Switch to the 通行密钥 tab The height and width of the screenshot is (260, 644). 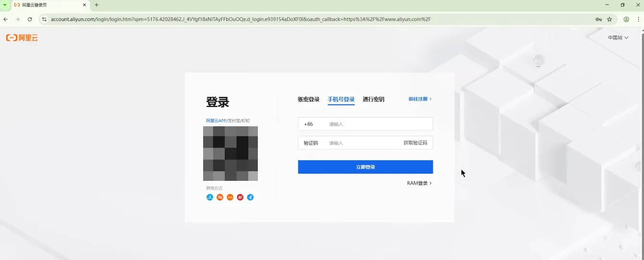[373, 99]
